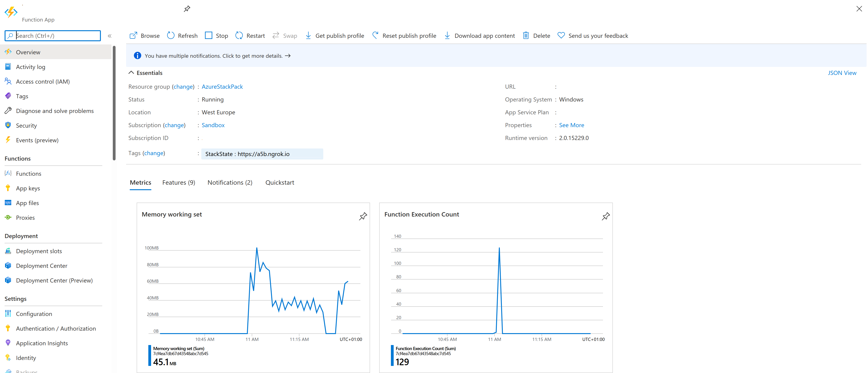The height and width of the screenshot is (373, 868).
Task: Click the Download app content icon
Action: [x=447, y=35]
